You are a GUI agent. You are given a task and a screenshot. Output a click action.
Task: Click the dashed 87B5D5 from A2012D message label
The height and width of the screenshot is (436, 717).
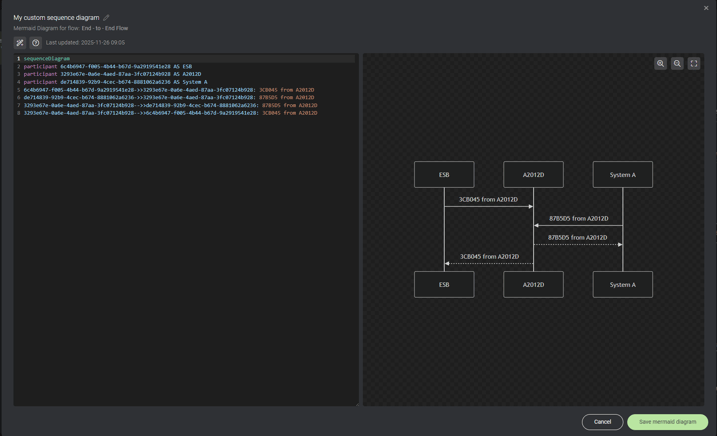click(577, 238)
